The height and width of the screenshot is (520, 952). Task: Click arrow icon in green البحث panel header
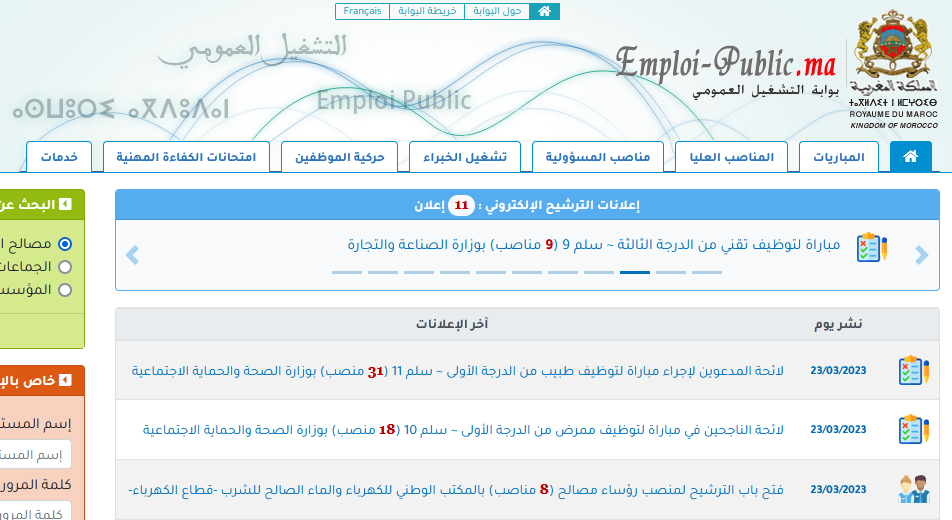point(66,204)
